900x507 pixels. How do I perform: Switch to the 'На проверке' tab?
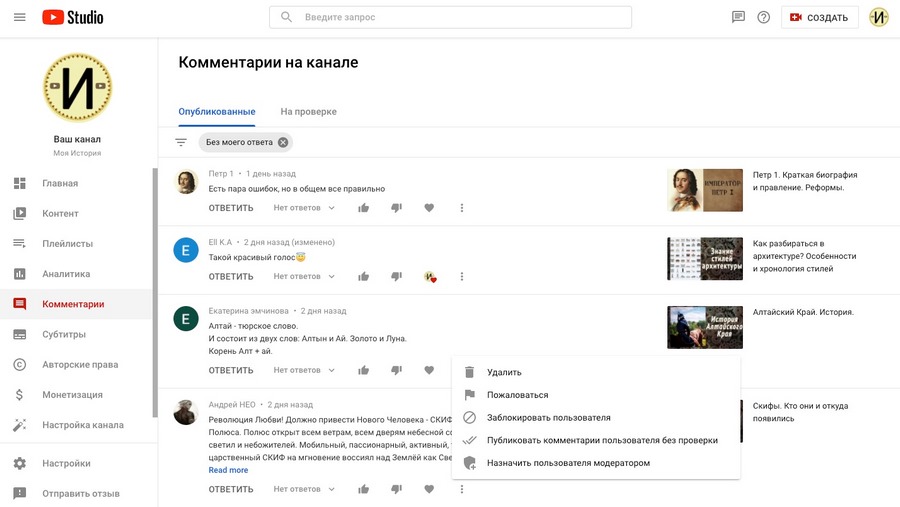click(308, 112)
